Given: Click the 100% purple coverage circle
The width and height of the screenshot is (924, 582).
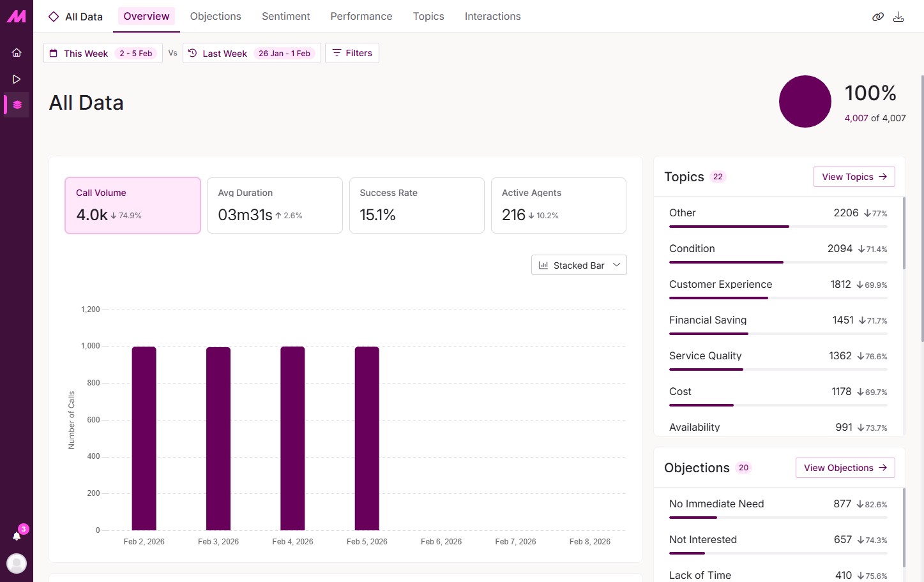Looking at the screenshot, I should pos(805,101).
